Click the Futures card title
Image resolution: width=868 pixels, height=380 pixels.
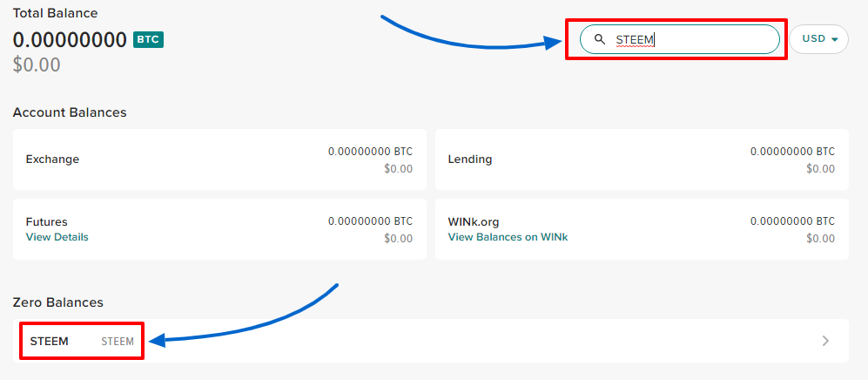coord(46,222)
